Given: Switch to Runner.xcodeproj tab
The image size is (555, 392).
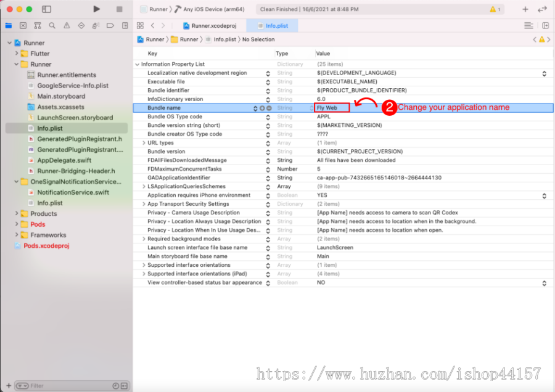Looking at the screenshot, I should (x=210, y=25).
